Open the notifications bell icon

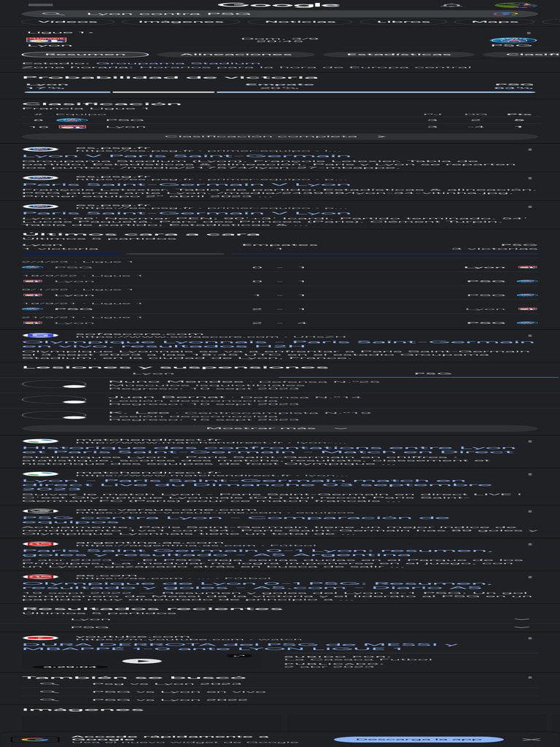click(451, 5)
